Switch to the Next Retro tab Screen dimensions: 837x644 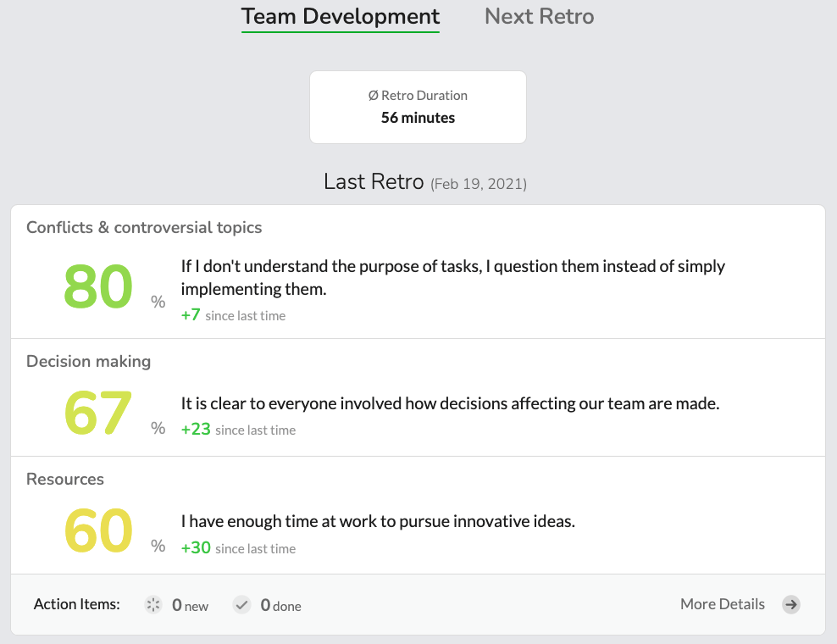[539, 17]
